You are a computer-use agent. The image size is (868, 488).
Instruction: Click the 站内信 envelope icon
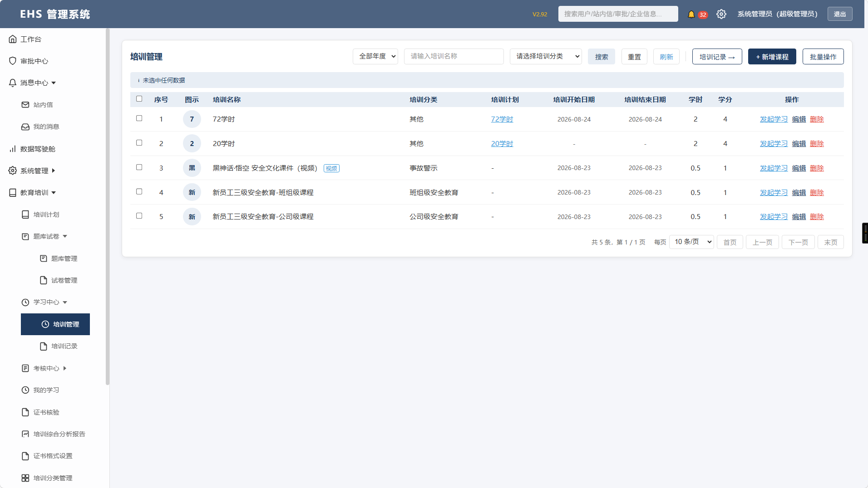pos(25,105)
